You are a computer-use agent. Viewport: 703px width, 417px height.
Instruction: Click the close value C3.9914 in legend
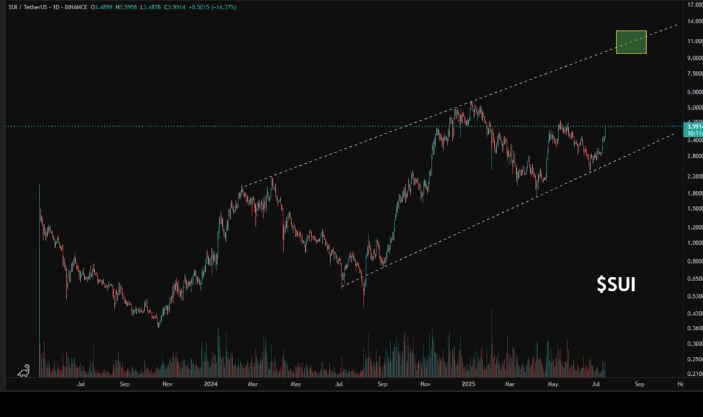click(x=174, y=7)
